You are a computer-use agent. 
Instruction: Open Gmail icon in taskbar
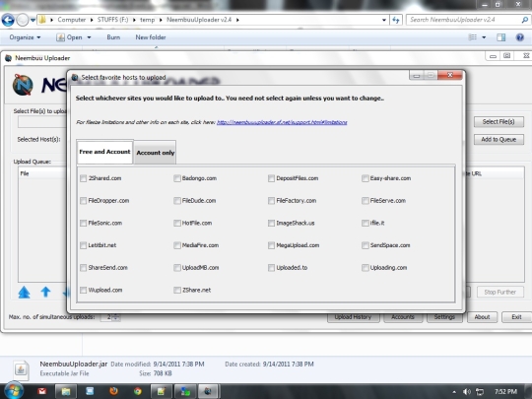click(x=42, y=391)
